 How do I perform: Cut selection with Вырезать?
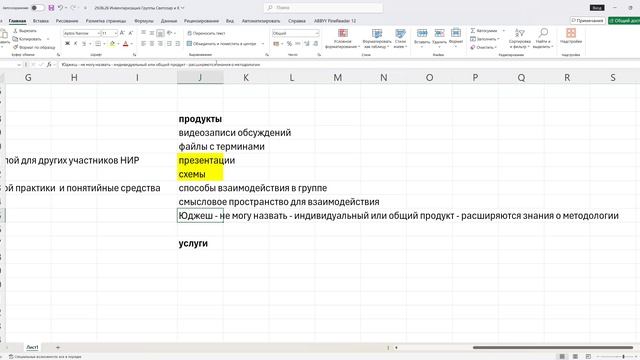click(25, 31)
